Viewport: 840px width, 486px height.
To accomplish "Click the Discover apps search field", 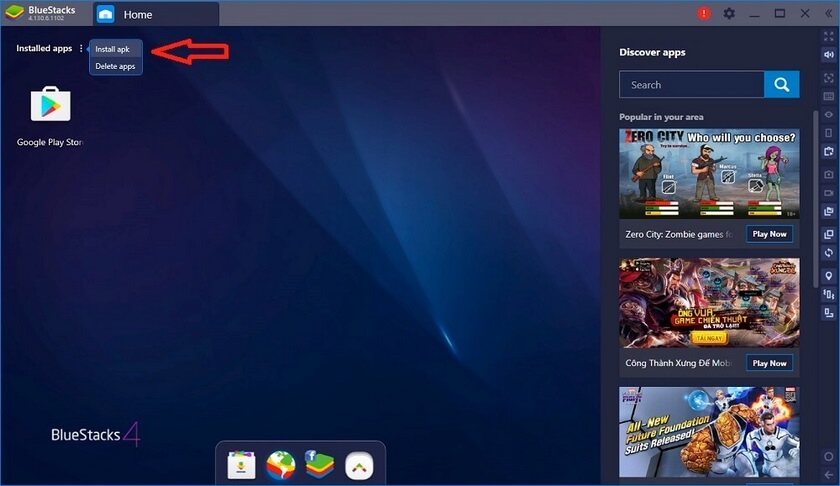I will point(692,85).
